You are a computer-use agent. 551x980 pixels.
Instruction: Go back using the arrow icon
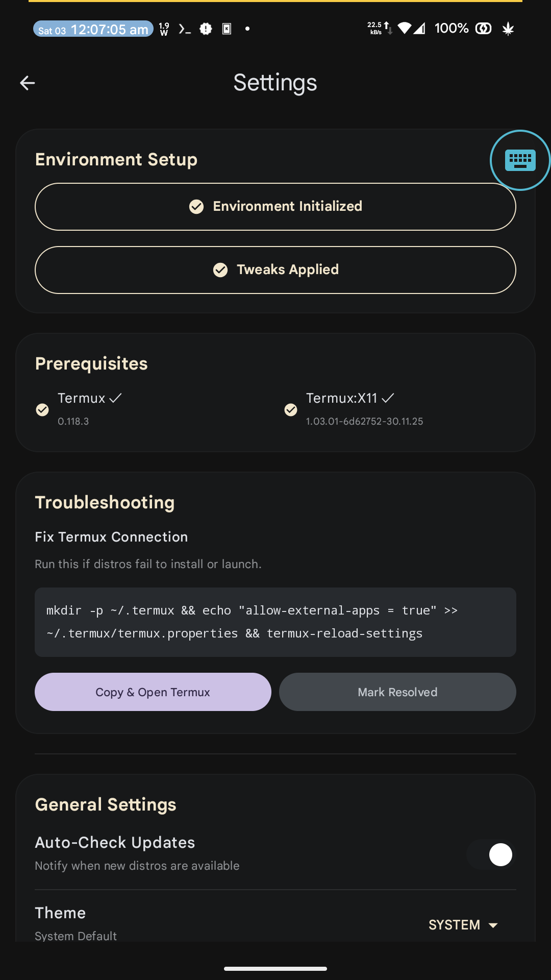pyautogui.click(x=28, y=83)
